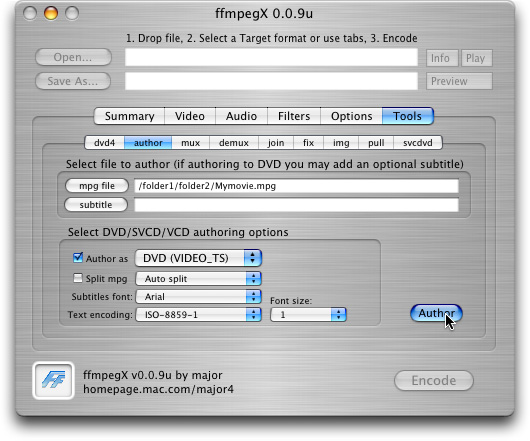
Task: Enable the Author as checkbox
Action: [78, 258]
